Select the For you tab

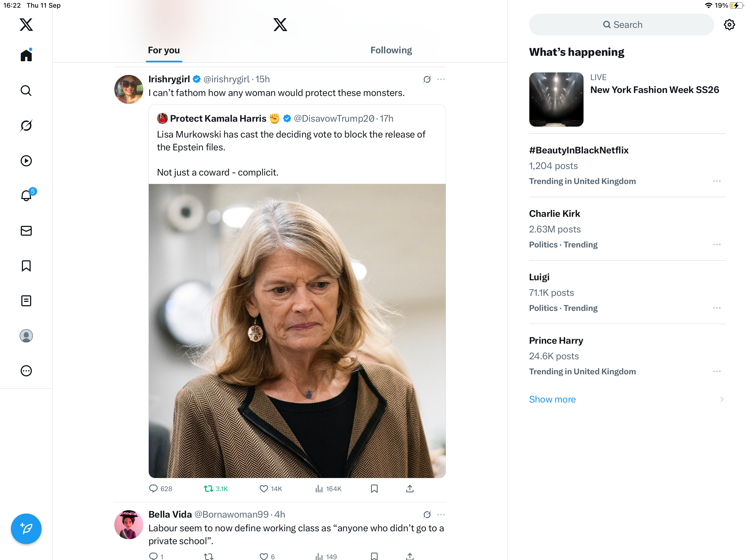click(164, 50)
